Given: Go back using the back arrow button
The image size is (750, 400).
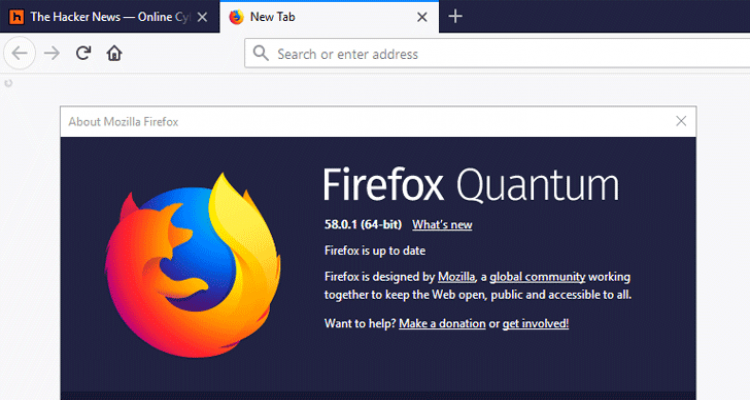Looking at the screenshot, I should (20, 53).
